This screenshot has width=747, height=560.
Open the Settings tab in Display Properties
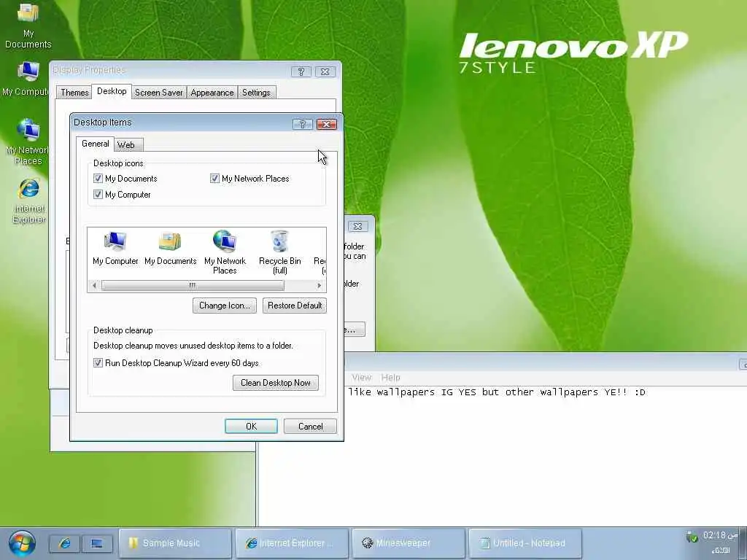[256, 93]
